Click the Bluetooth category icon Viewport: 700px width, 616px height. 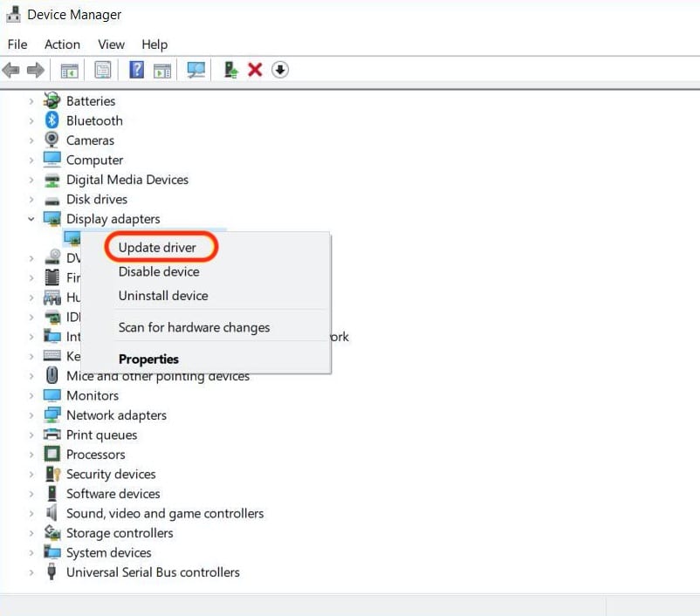(x=52, y=120)
